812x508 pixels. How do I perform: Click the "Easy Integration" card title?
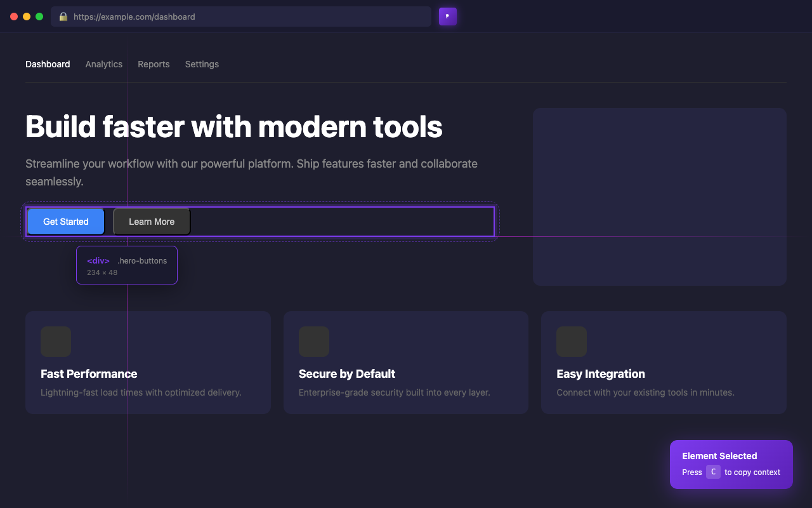point(601,374)
